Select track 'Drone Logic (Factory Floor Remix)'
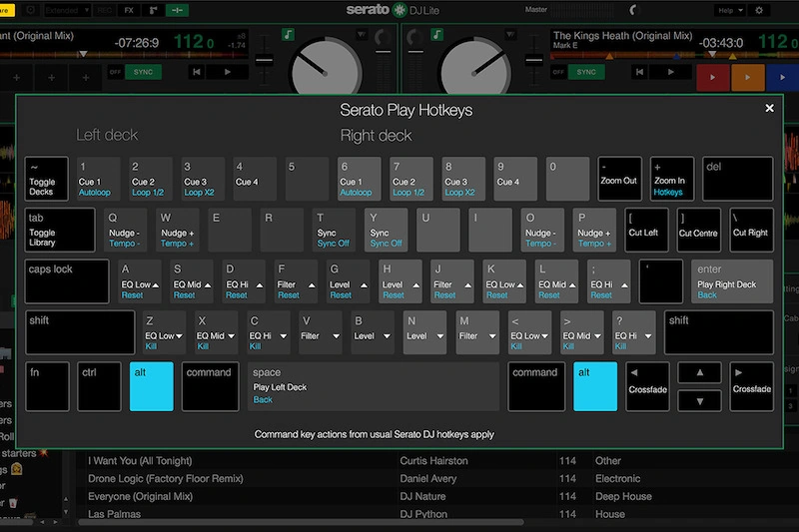 click(166, 478)
